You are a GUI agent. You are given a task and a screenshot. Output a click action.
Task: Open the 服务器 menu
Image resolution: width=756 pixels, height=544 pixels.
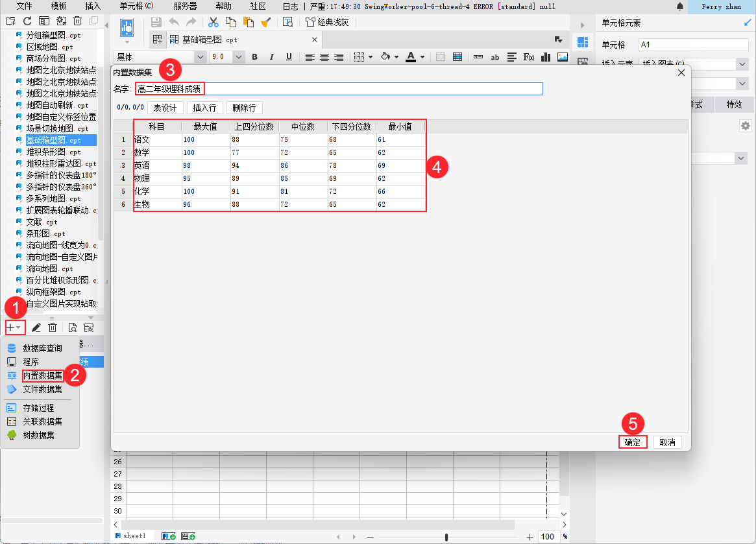pos(185,6)
